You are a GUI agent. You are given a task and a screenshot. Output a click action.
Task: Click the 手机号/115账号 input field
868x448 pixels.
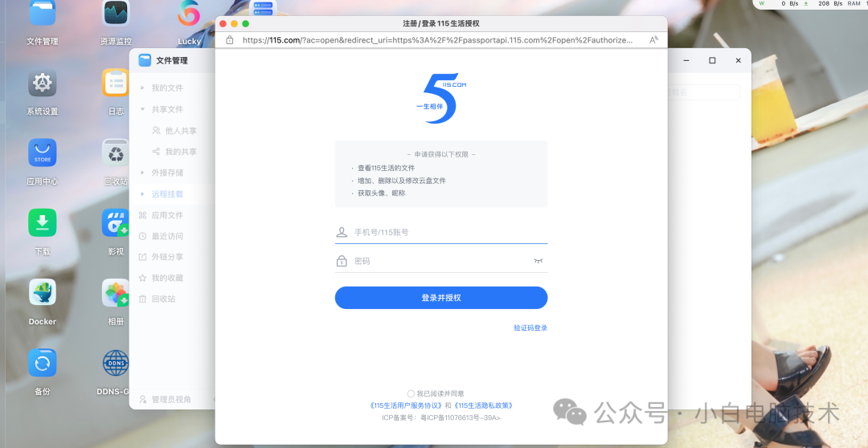point(441,232)
